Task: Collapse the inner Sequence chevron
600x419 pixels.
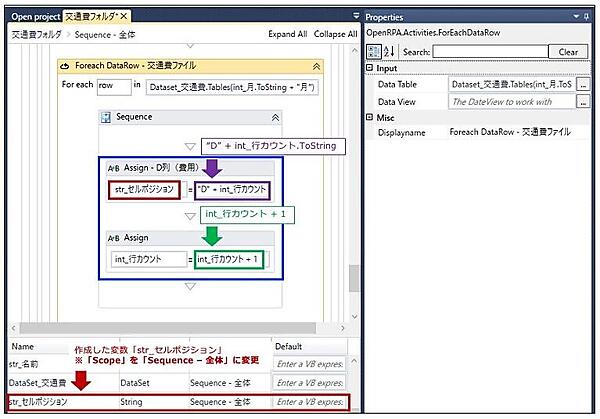Action: pyautogui.click(x=275, y=117)
